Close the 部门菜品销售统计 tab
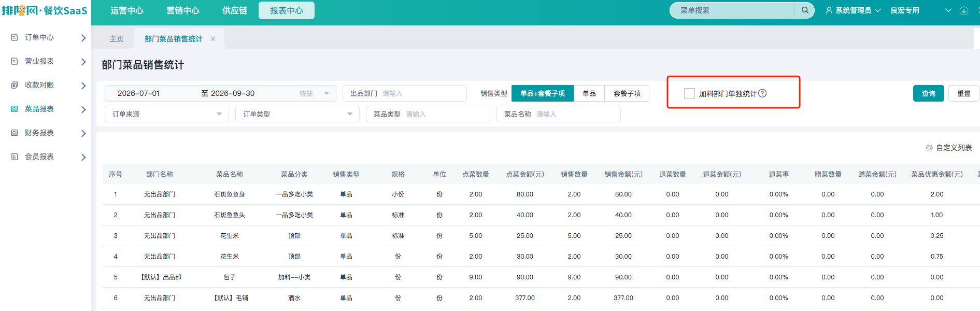The height and width of the screenshot is (311, 980). (213, 39)
